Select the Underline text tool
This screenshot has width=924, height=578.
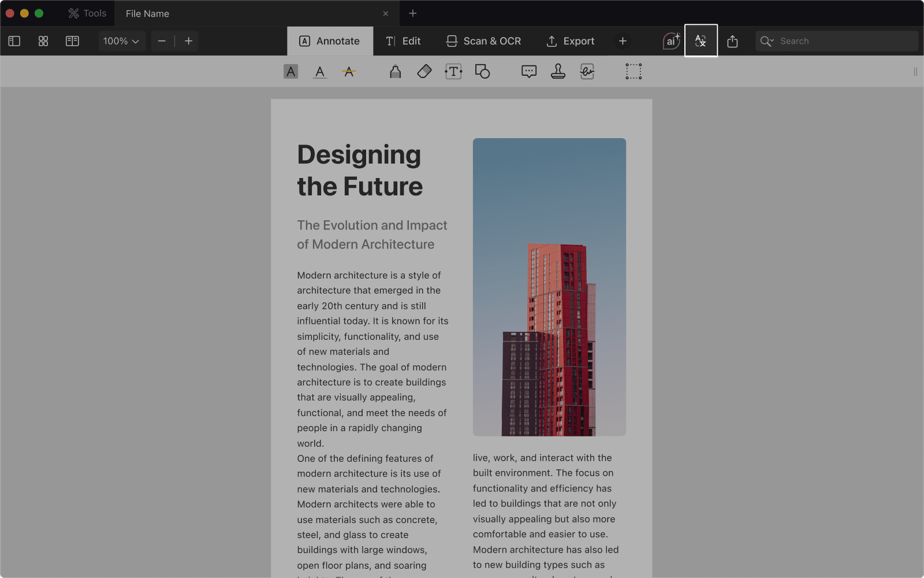point(319,72)
